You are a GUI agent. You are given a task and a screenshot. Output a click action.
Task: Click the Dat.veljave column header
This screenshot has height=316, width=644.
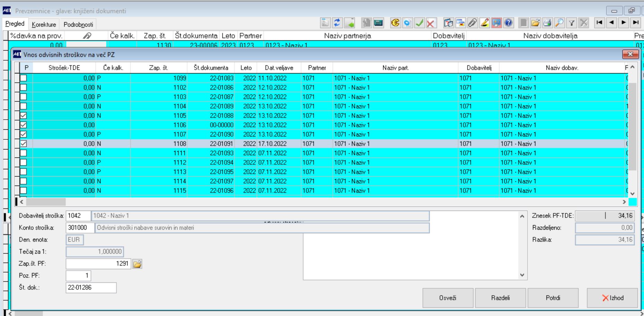click(x=279, y=68)
